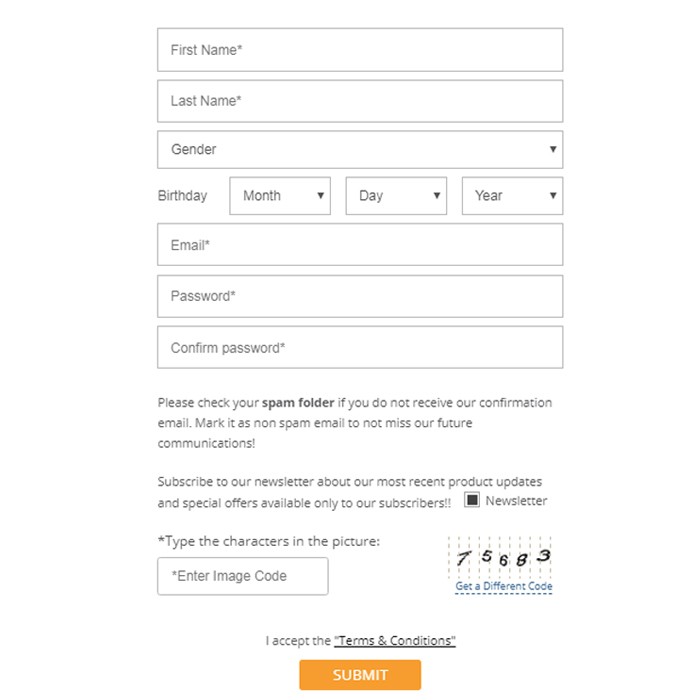Request a new code via Get a Different Code

tap(504, 587)
